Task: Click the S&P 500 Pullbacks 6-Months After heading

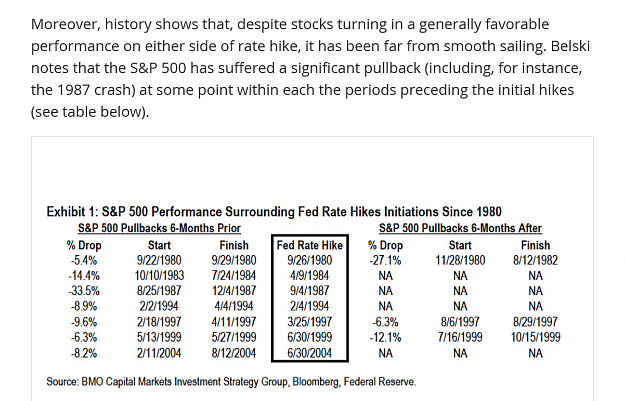Action: (460, 228)
